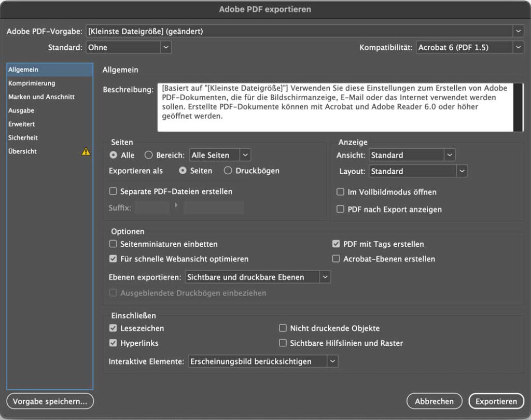531x420 pixels.
Task: Enable PDF nach Export anzeigen
Action: pos(340,209)
